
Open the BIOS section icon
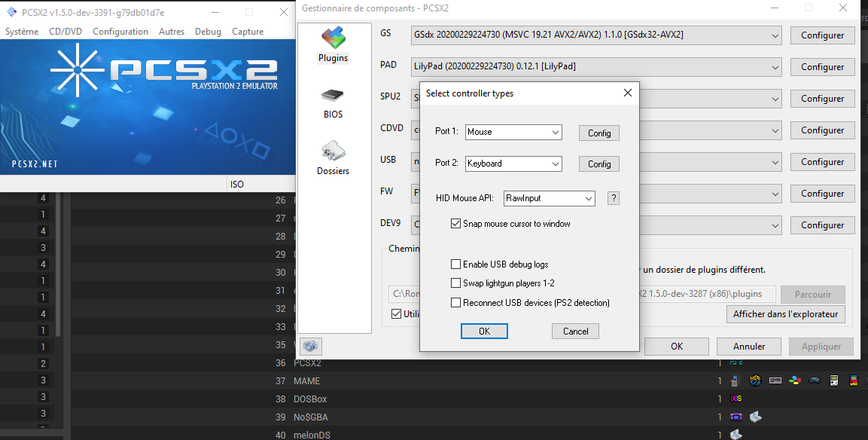pyautogui.click(x=333, y=102)
